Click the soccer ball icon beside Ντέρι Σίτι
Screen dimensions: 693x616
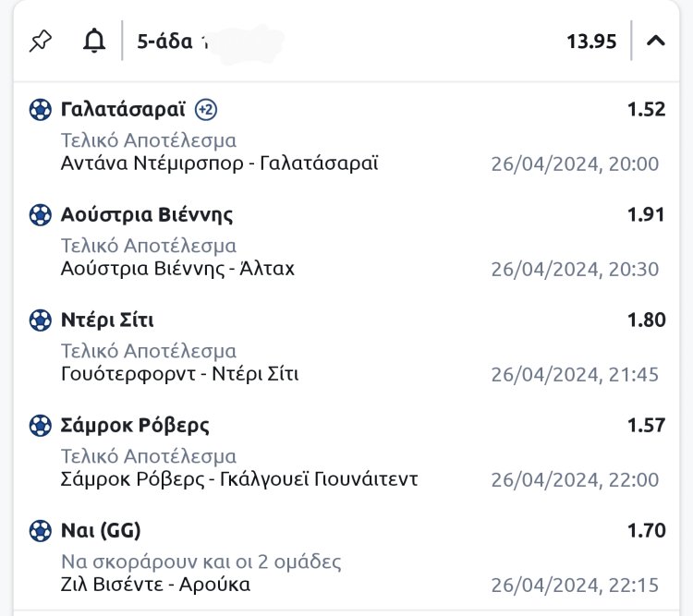(41, 320)
